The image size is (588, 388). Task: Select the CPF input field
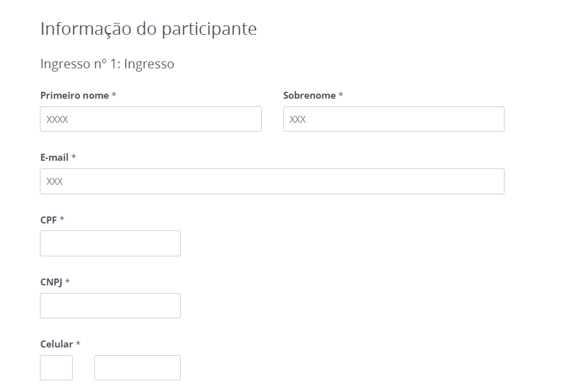[110, 244]
